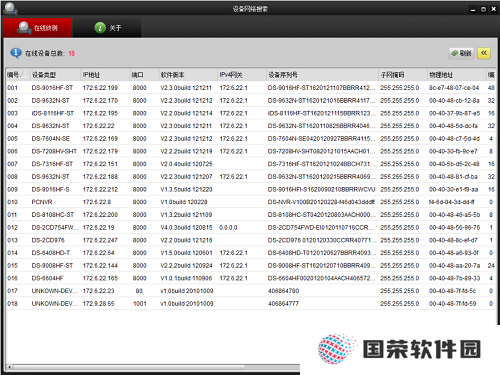Screen dimensions: 500x375
Task: Select device iDS-8116HF-ST in row 003
Action: point(53,113)
